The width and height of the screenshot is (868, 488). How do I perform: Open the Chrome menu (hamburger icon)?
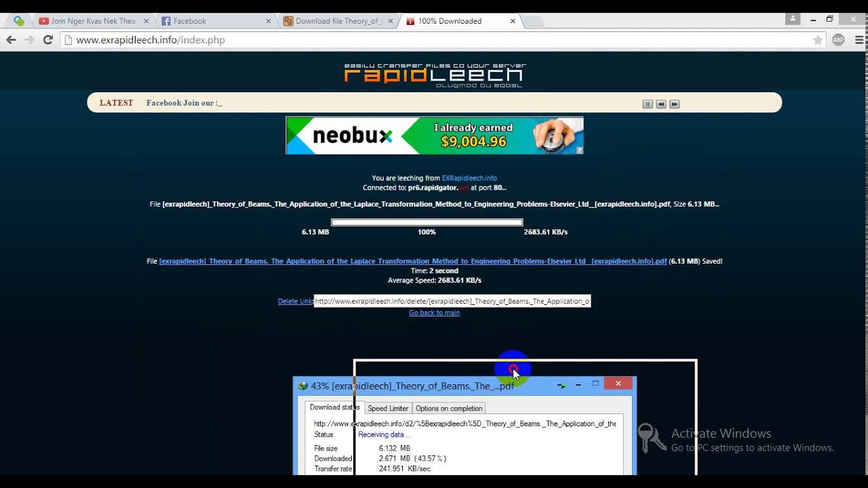859,40
